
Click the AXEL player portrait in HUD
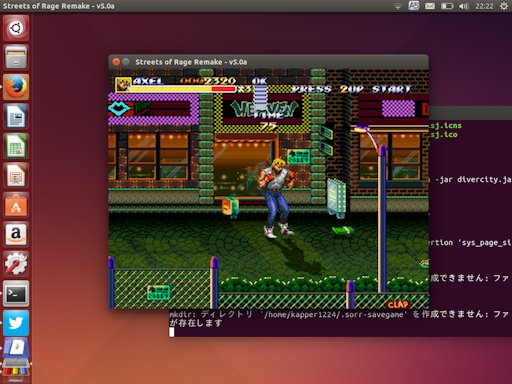pyautogui.click(x=123, y=84)
